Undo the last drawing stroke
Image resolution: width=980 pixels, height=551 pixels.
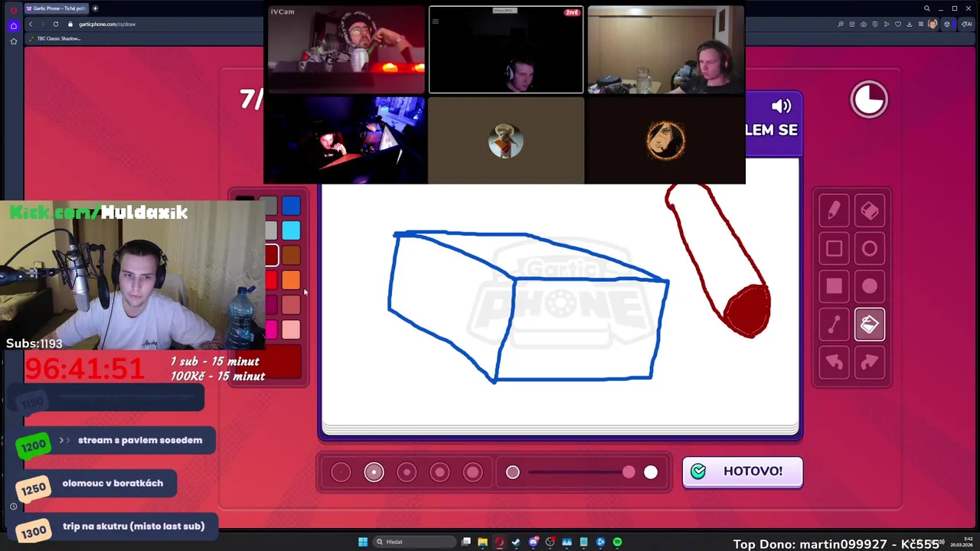(834, 362)
